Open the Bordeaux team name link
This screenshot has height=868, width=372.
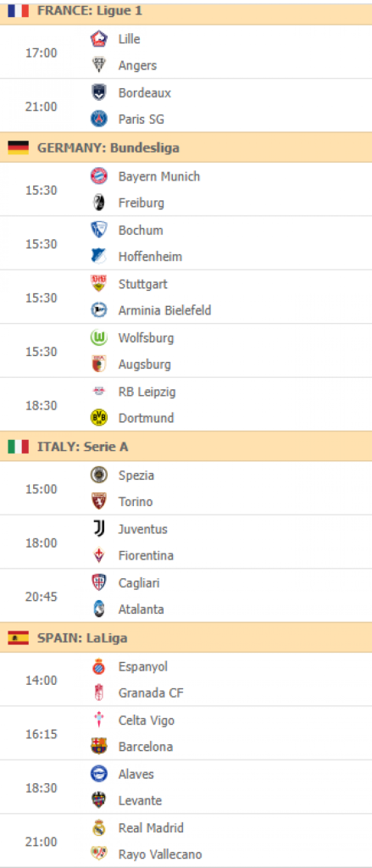145,93
